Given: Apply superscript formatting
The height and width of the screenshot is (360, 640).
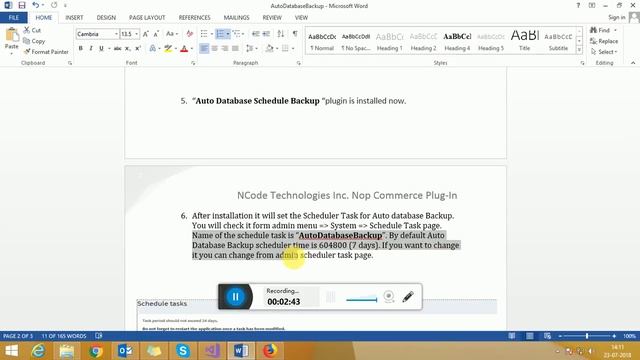Looking at the screenshot, I should [138, 49].
